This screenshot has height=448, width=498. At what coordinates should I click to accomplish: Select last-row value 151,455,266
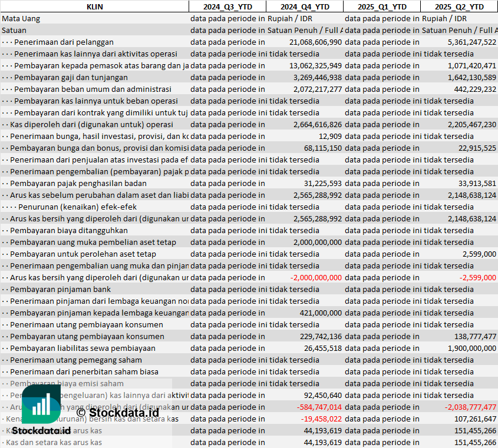pos(475,442)
